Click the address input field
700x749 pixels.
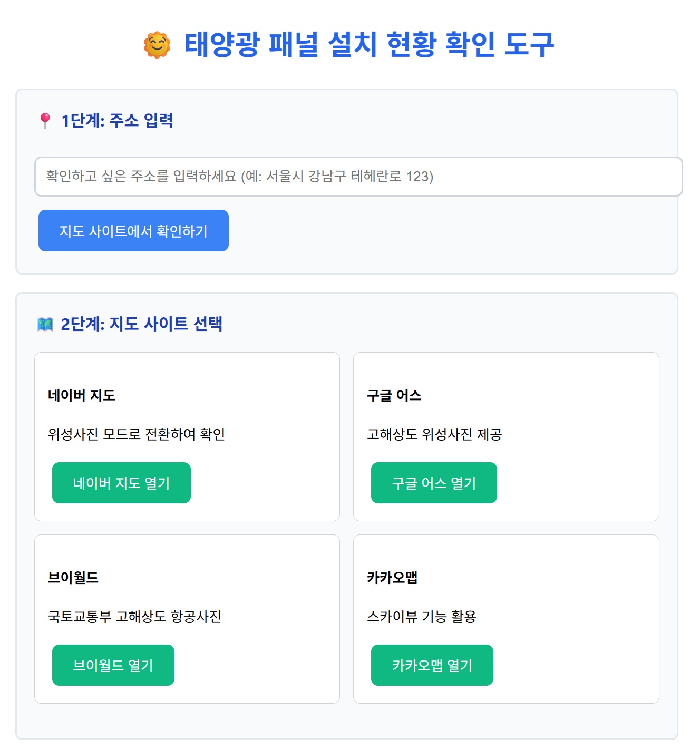tap(358, 177)
